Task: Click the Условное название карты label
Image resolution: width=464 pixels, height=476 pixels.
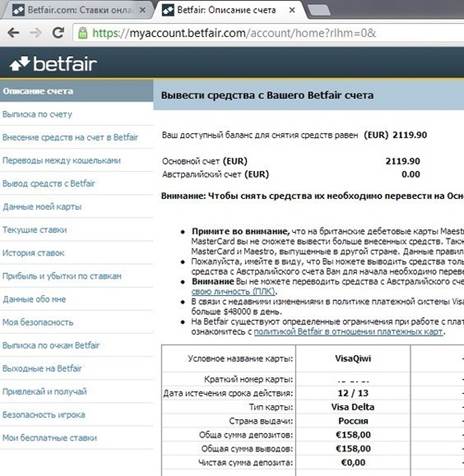Action: click(x=240, y=359)
